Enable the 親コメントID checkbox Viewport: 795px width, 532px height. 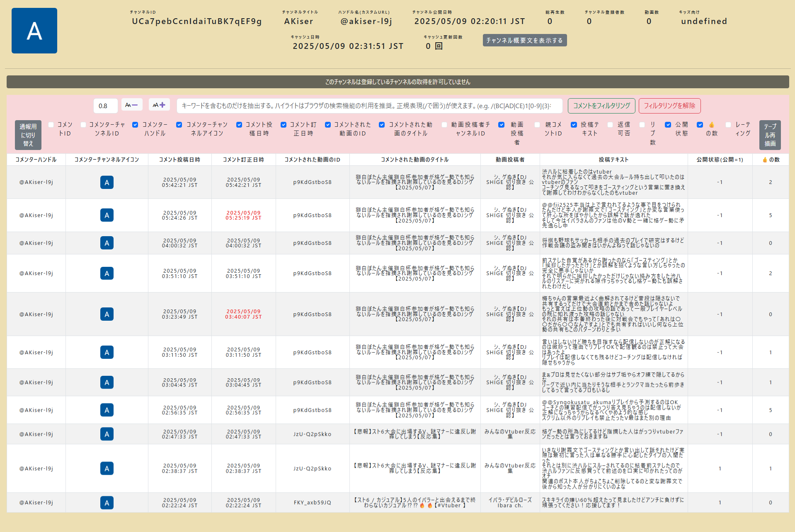pyautogui.click(x=537, y=125)
